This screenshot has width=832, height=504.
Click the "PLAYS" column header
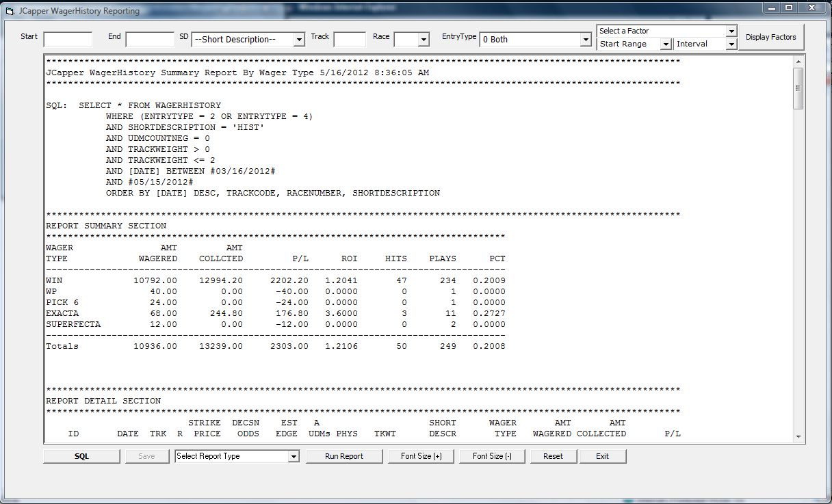(443, 258)
